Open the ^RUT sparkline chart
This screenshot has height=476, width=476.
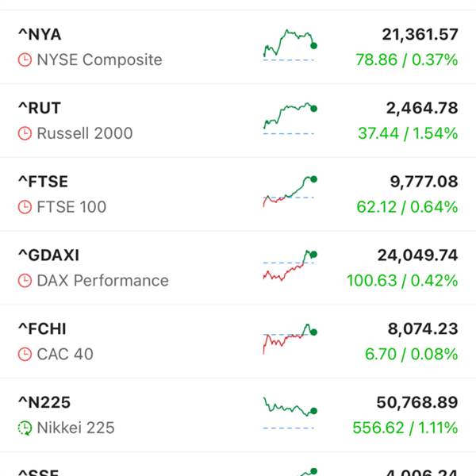coord(290,118)
